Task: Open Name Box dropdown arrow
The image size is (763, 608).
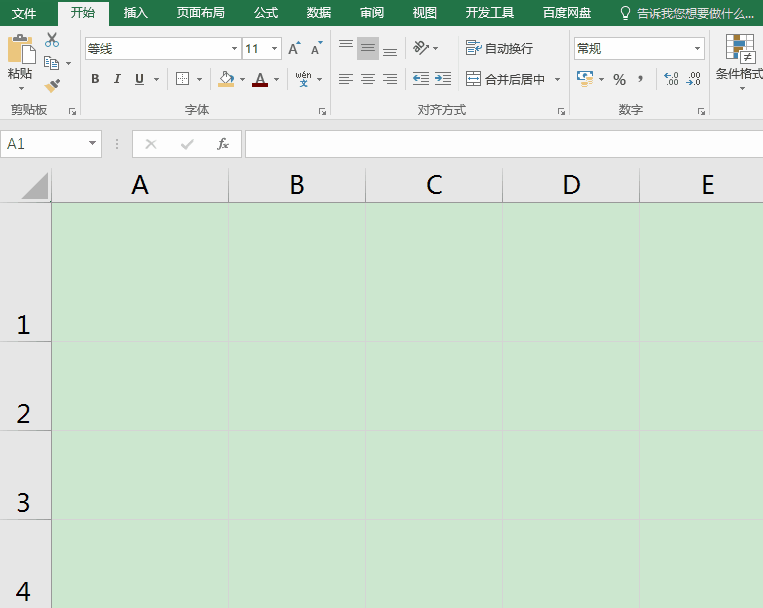Action: pyautogui.click(x=92, y=144)
